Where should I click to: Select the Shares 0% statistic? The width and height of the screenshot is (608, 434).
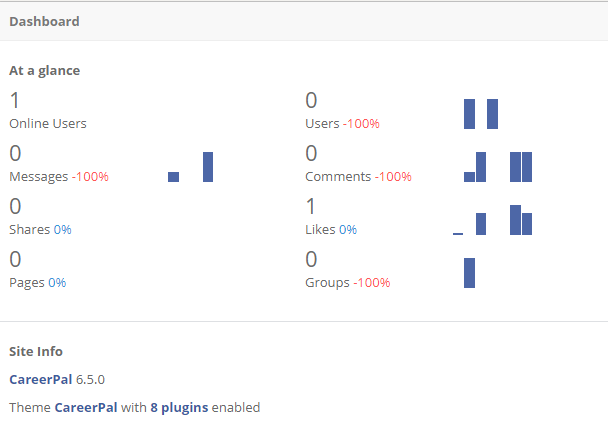click(40, 229)
